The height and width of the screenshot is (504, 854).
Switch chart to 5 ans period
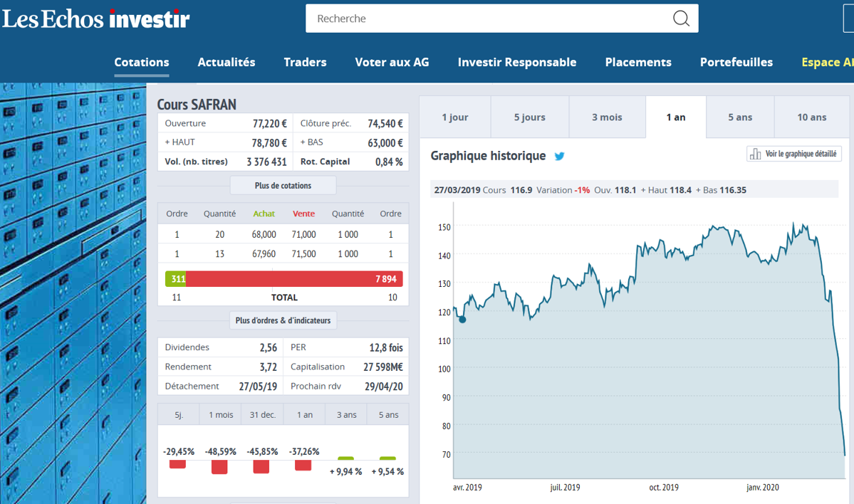coord(740,117)
